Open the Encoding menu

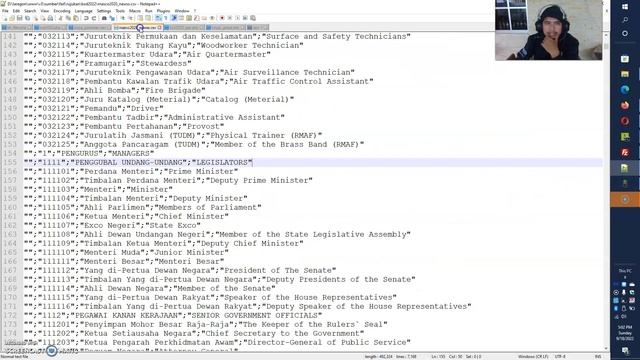(x=62, y=11)
